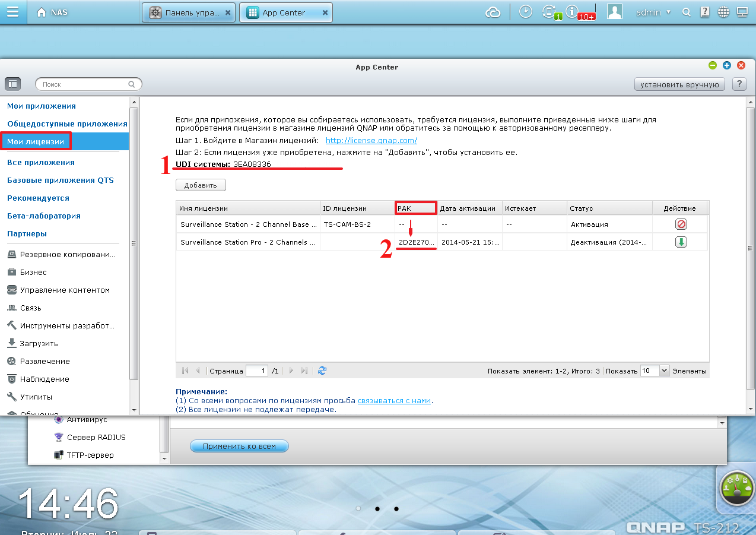756x535 pixels.
Task: Open Резервное копирование category
Action: point(62,254)
